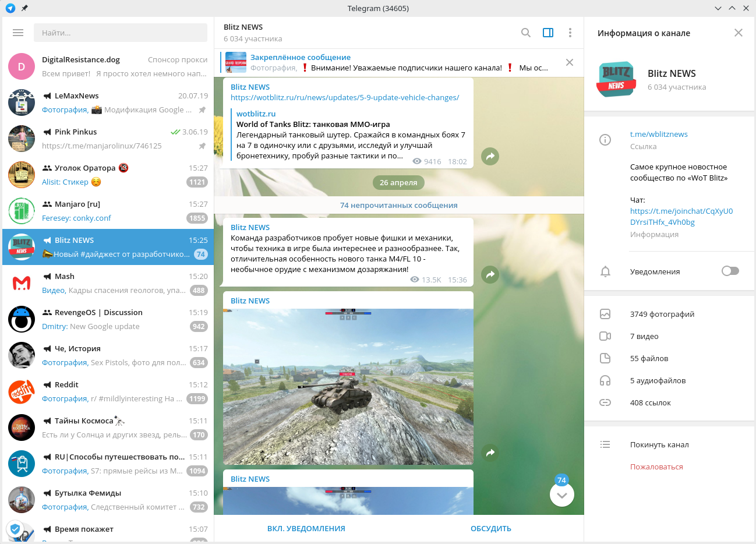Forward the M4/FL 10 text message
Viewport: 756px width, 544px height.
[490, 274]
